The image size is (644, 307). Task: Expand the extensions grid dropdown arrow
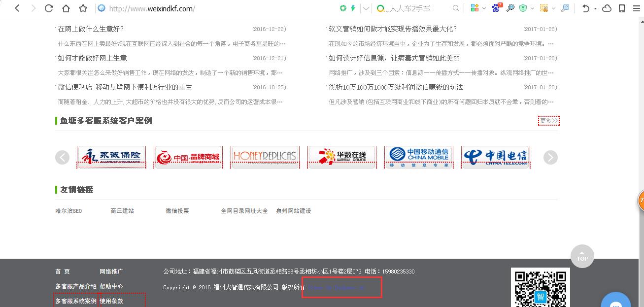[x=484, y=8]
